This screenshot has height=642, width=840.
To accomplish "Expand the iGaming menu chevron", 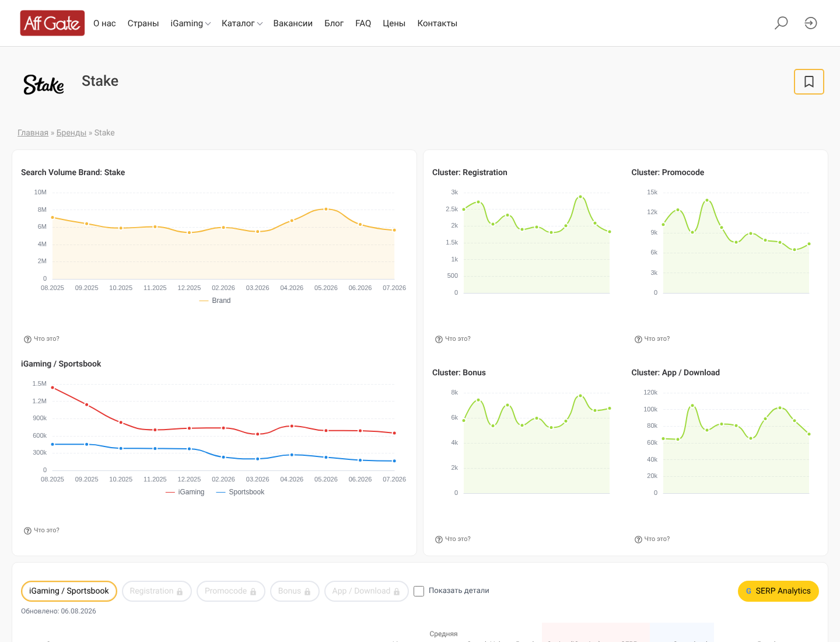I will (208, 24).
